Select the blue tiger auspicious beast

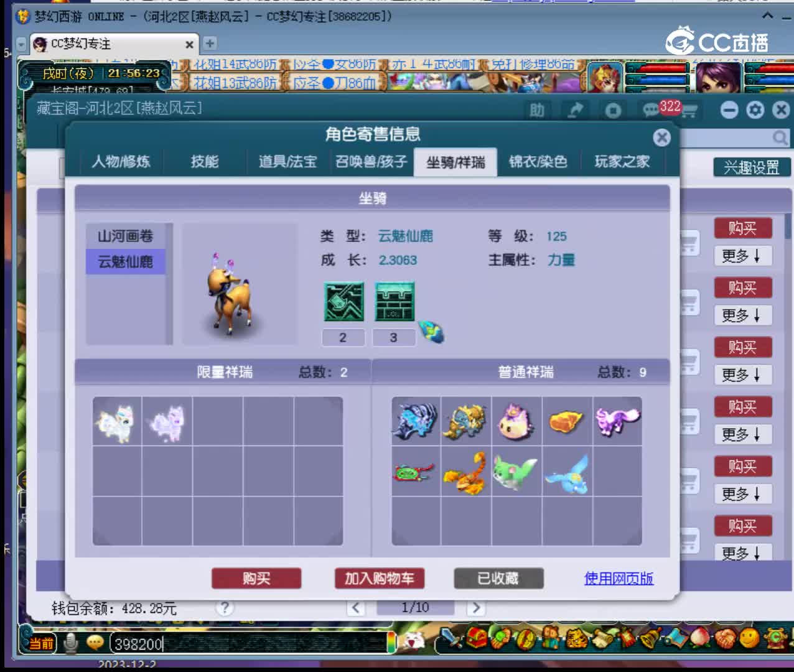[x=416, y=422]
